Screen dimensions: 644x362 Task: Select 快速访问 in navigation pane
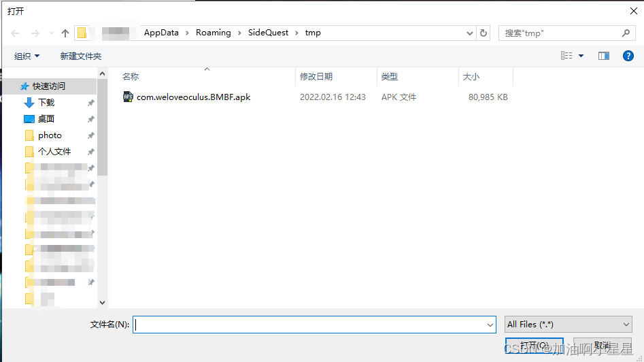click(49, 86)
